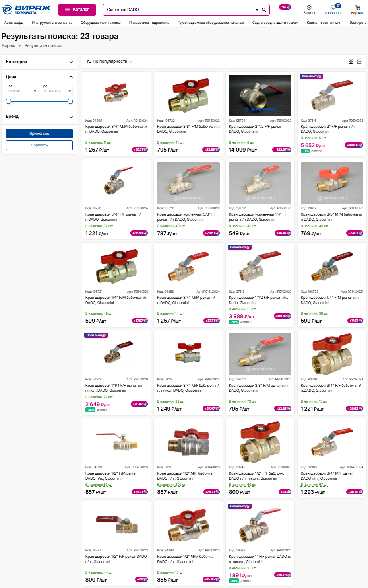This screenshot has height=588, width=368.
Task: Open the Автотовары category
Action: tap(14, 23)
